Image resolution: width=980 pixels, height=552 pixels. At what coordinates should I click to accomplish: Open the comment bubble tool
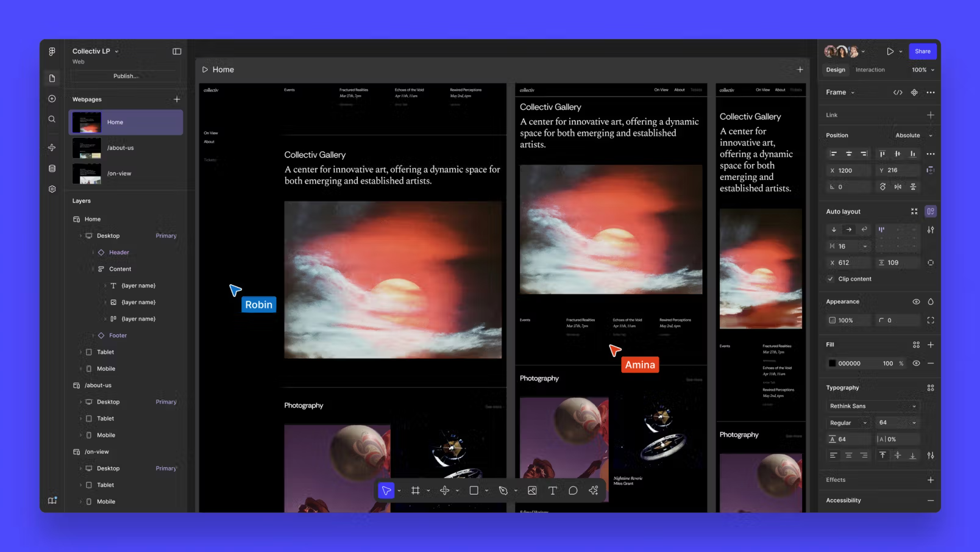[x=573, y=490]
